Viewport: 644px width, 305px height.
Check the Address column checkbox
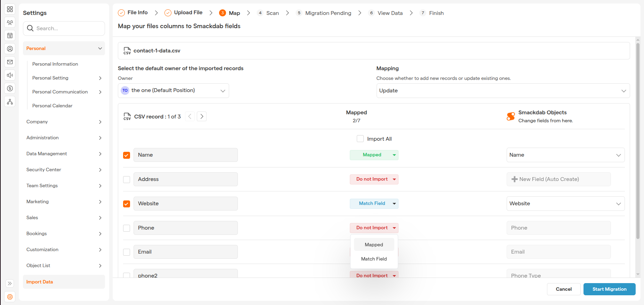[x=127, y=180]
